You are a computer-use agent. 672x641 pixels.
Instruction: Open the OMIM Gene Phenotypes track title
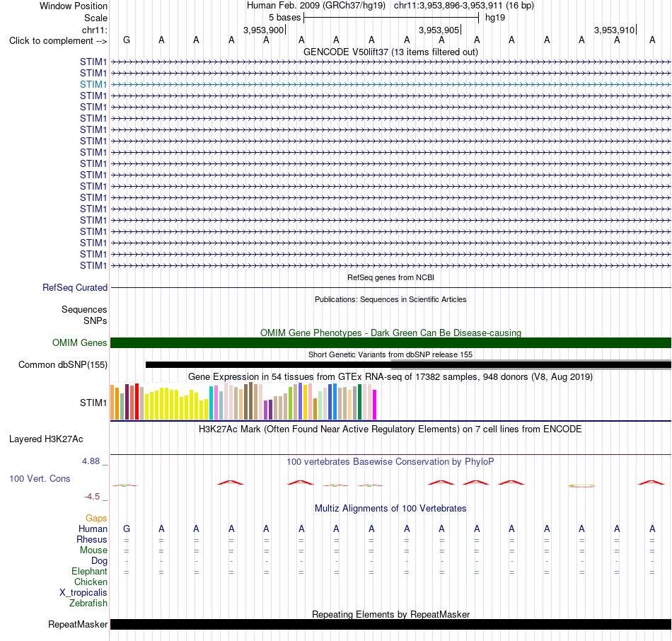pos(390,333)
